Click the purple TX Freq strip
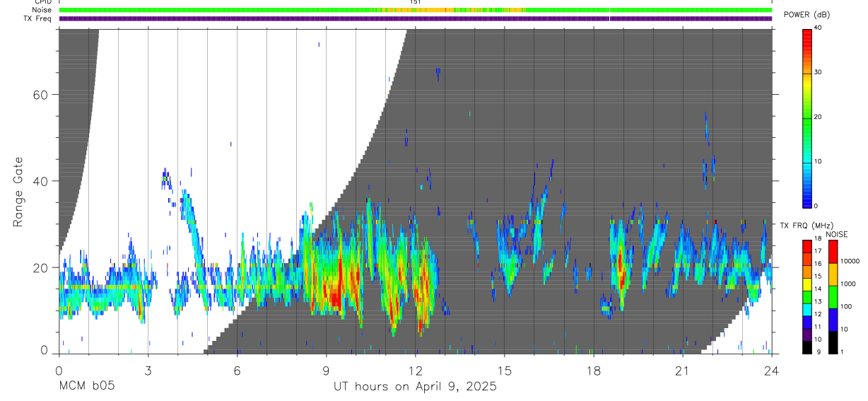 pos(416,18)
